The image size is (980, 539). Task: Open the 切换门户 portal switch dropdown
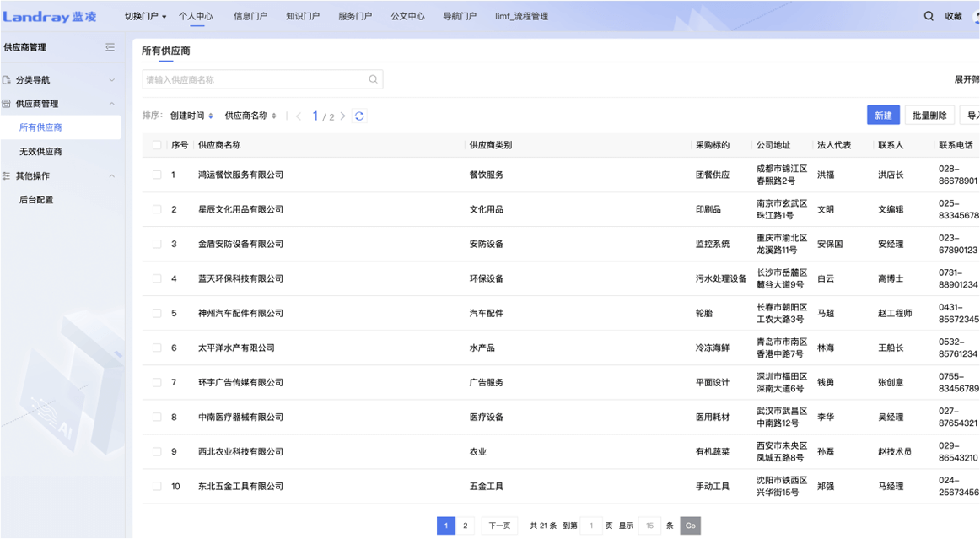(145, 16)
